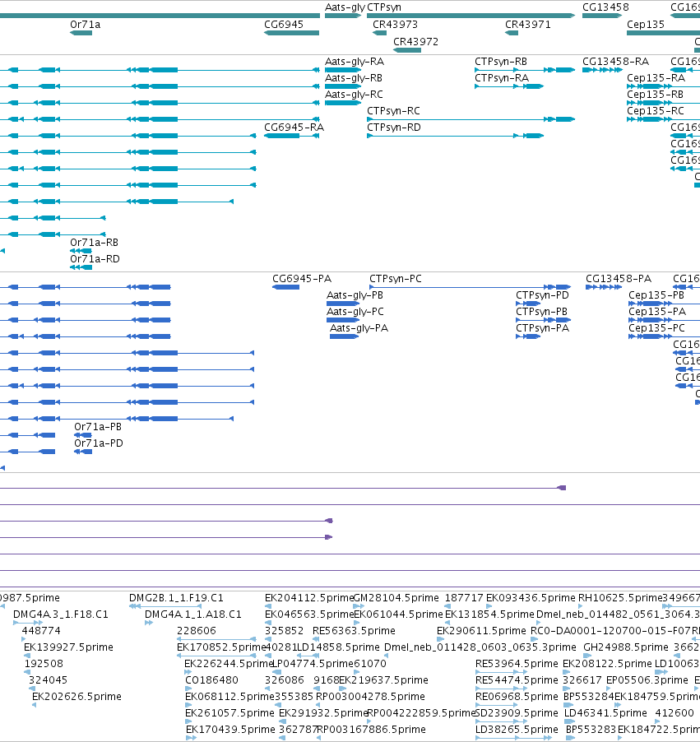Select protein Or71a-PB label
The height and width of the screenshot is (742, 700).
point(98,427)
